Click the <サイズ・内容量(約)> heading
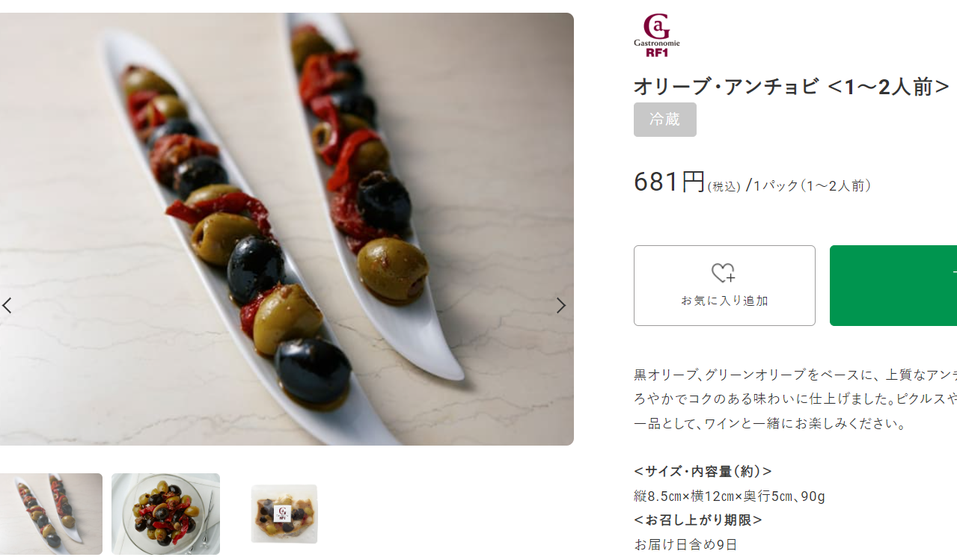 point(703,471)
